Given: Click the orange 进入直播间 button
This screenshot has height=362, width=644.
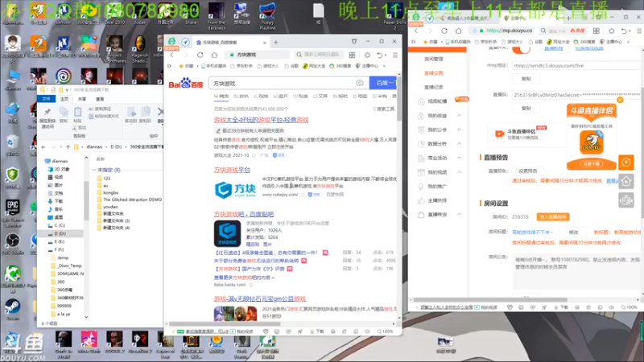Looking at the screenshot, I should point(553,216).
